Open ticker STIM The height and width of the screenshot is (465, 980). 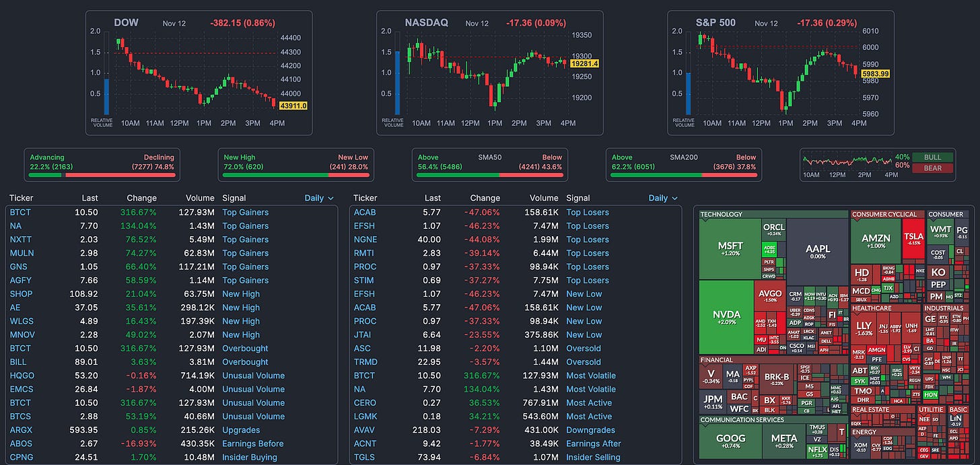pos(364,280)
